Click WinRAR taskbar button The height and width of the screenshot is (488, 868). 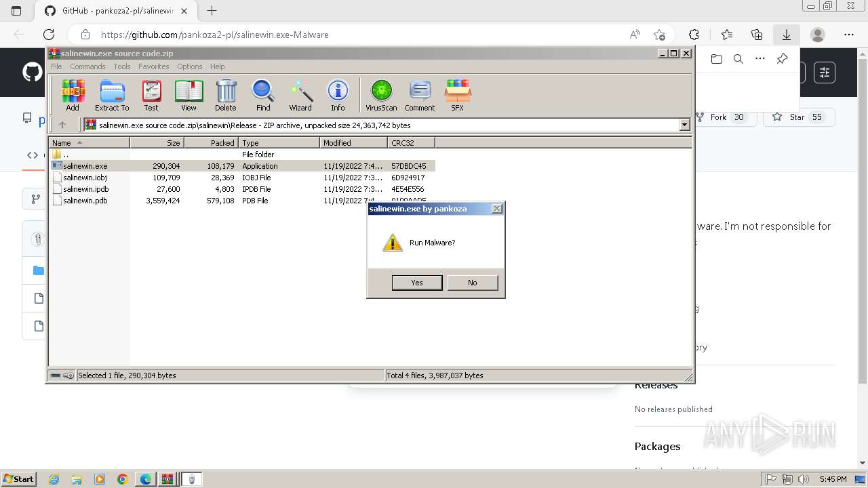tap(167, 479)
